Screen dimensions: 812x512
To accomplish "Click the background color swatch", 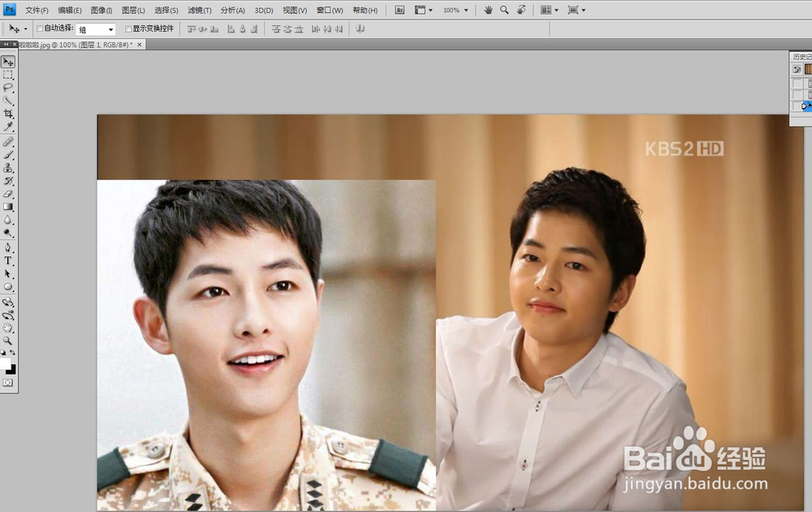I will [12, 370].
